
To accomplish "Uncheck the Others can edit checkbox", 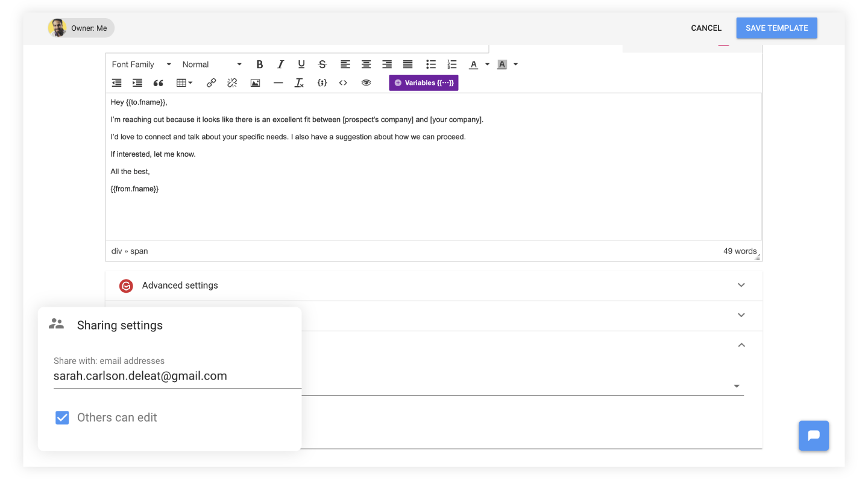I will click(62, 417).
